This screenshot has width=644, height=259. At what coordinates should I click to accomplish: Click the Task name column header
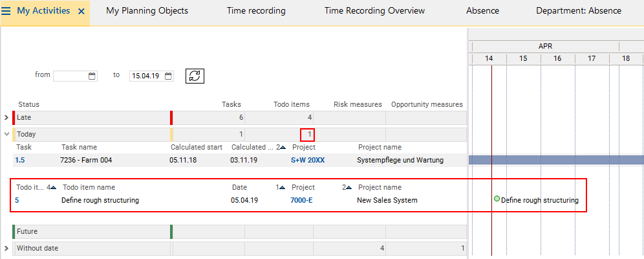pos(80,147)
